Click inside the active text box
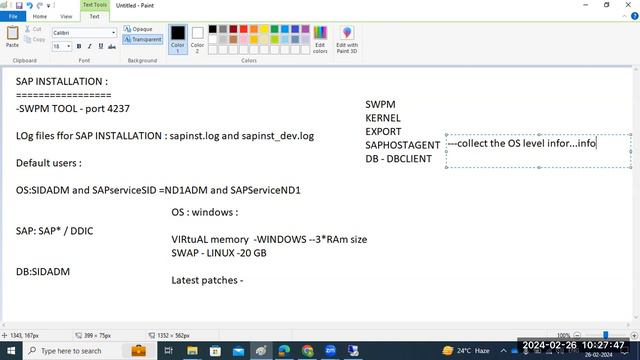 pos(538,151)
